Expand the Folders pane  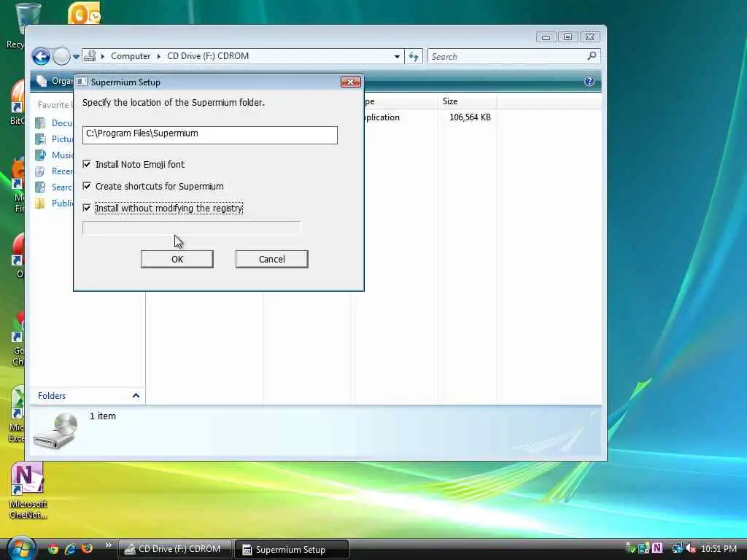[x=136, y=396]
